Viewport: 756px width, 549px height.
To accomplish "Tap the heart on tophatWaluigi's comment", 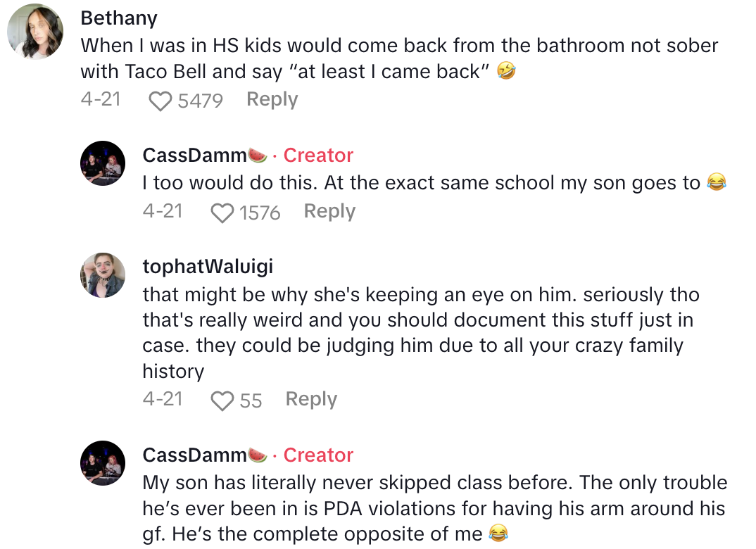I will (x=222, y=400).
